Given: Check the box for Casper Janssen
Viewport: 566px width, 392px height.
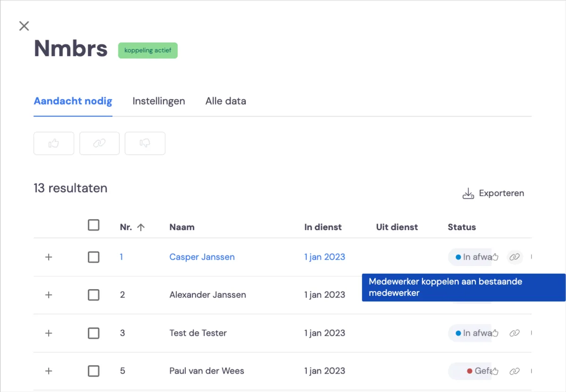Looking at the screenshot, I should point(94,257).
